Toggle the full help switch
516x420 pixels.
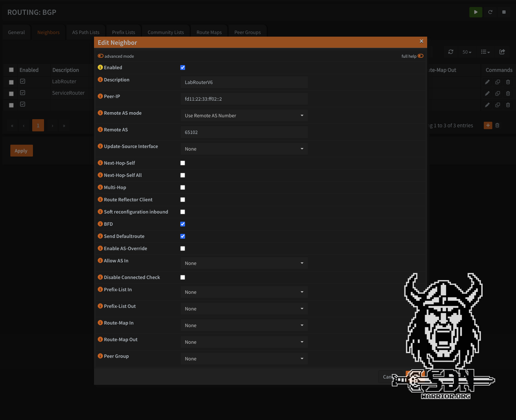coord(420,56)
